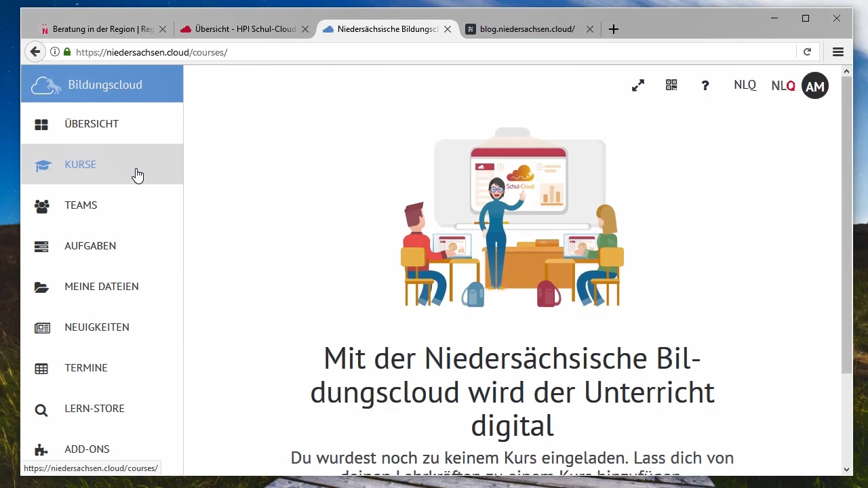This screenshot has width=868, height=488.
Task: Click the browser back arrow button
Action: 35,52
